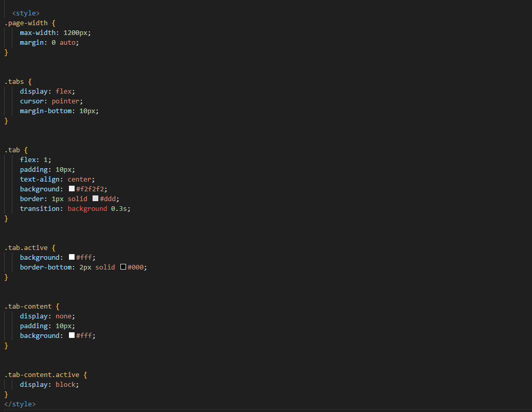Place cursor on .tab-content.active selector

41,375
